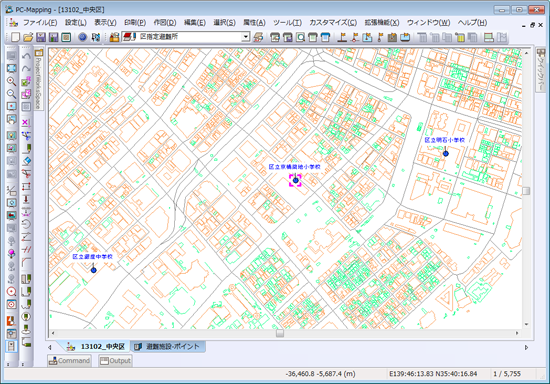Click the table layout icon at toolbar right
Image resolution: width=550 pixels, height=384 pixels.
point(489,37)
